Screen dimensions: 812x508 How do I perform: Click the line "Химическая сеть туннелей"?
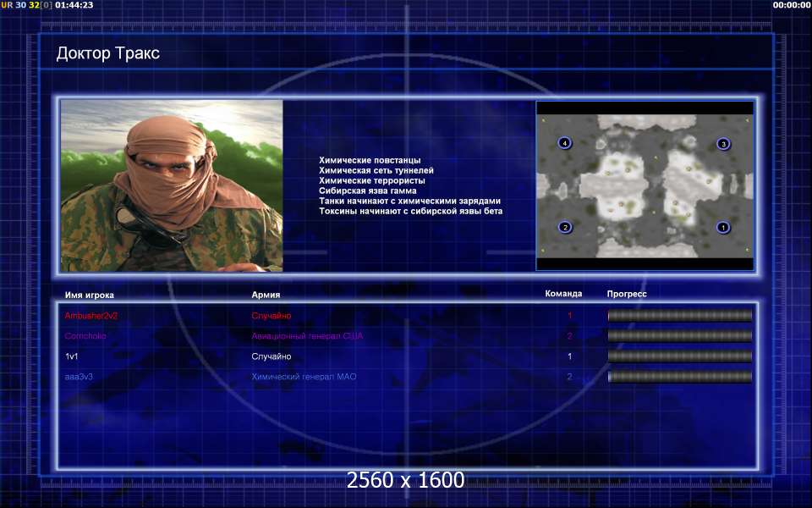tap(376, 170)
